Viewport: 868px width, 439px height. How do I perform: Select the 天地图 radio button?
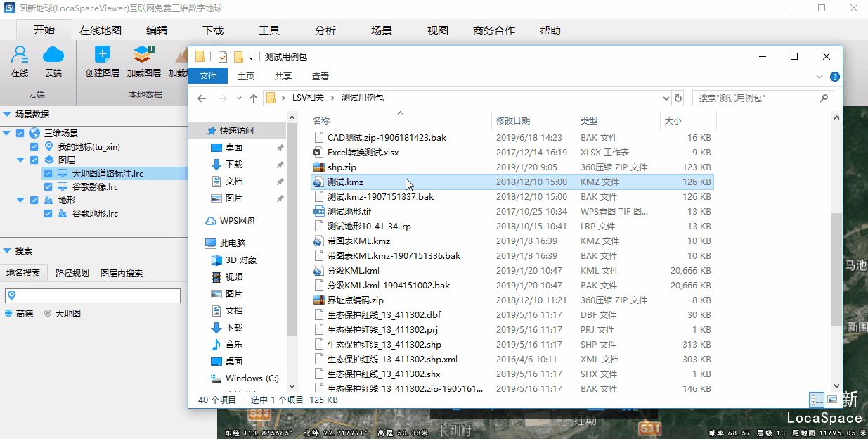coord(48,313)
